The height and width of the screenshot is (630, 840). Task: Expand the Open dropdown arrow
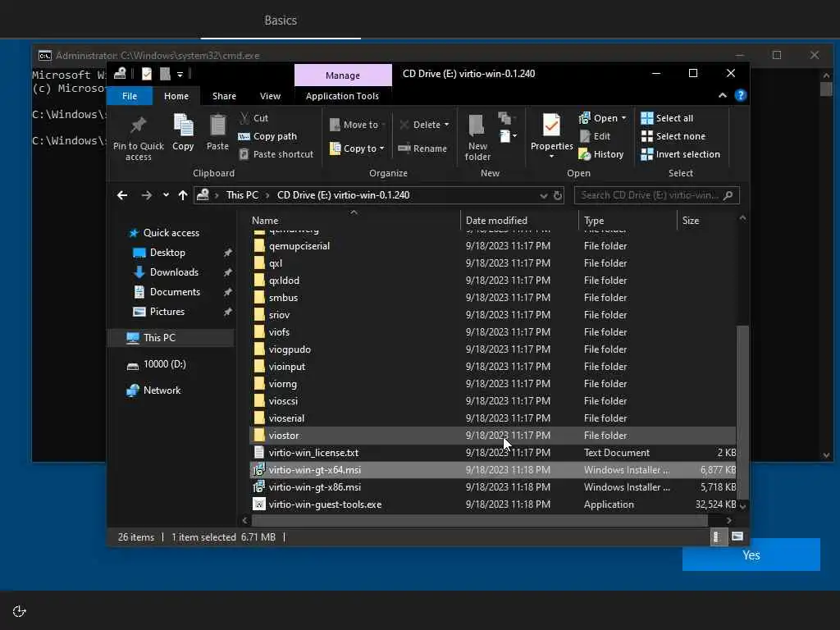tap(623, 118)
